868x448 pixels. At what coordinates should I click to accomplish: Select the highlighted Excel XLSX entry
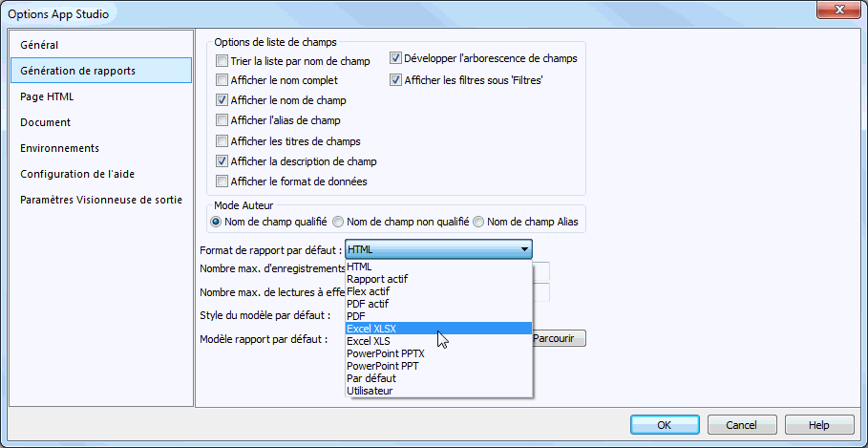(x=438, y=329)
